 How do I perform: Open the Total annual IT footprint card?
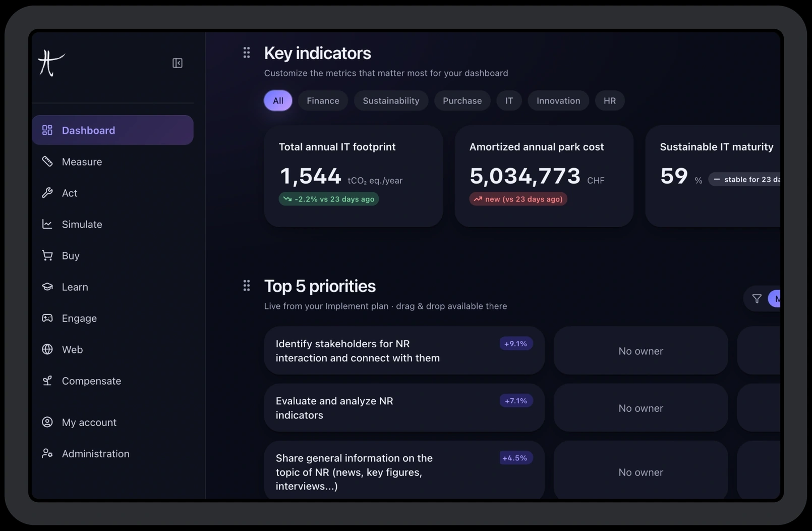coord(354,176)
